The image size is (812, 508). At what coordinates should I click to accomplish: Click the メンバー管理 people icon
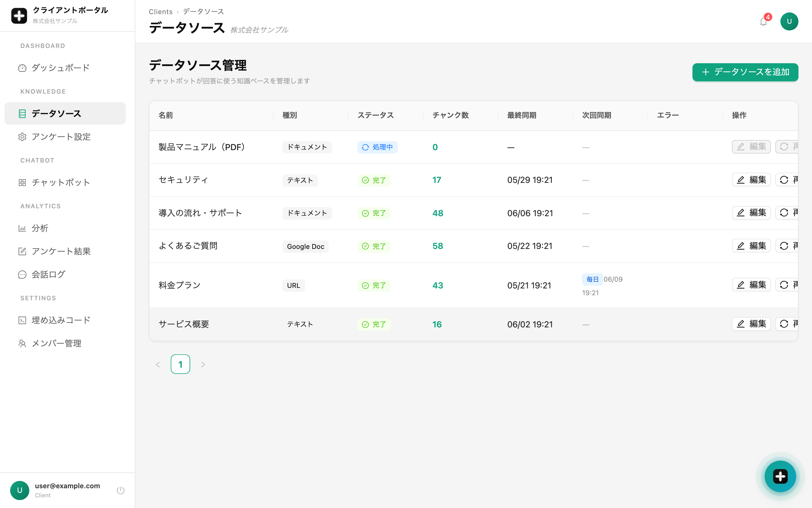pyautogui.click(x=22, y=344)
